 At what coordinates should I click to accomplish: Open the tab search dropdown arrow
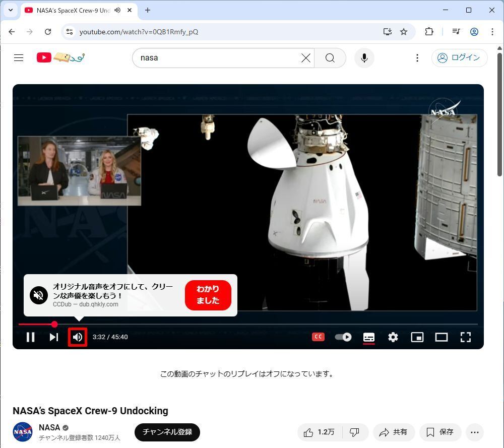click(11, 10)
